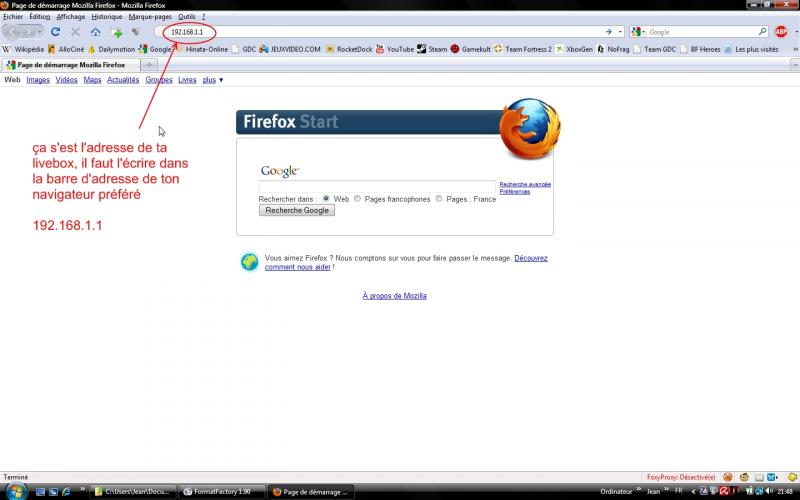Open the list all tabs dropdown
800x500 pixels.
pos(795,65)
